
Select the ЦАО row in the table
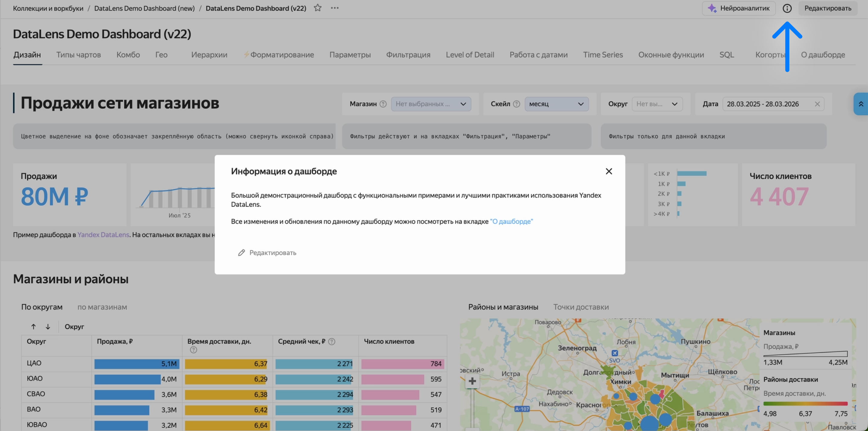click(234, 363)
